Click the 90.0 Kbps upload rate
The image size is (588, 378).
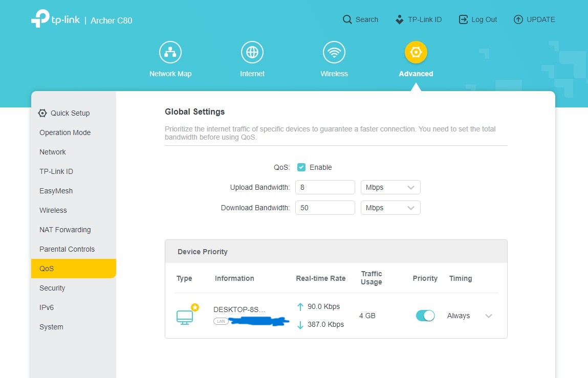[x=323, y=306]
